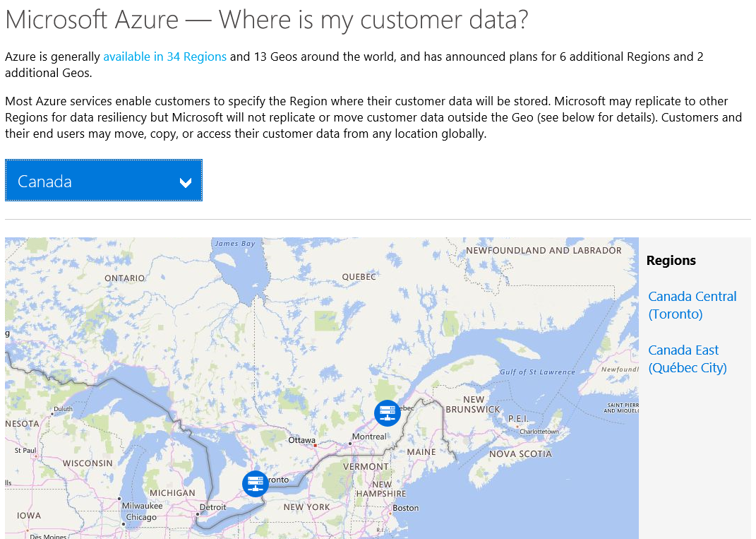Click the ONTARIO province label
Image resolution: width=756 pixels, height=539 pixels.
point(124,278)
